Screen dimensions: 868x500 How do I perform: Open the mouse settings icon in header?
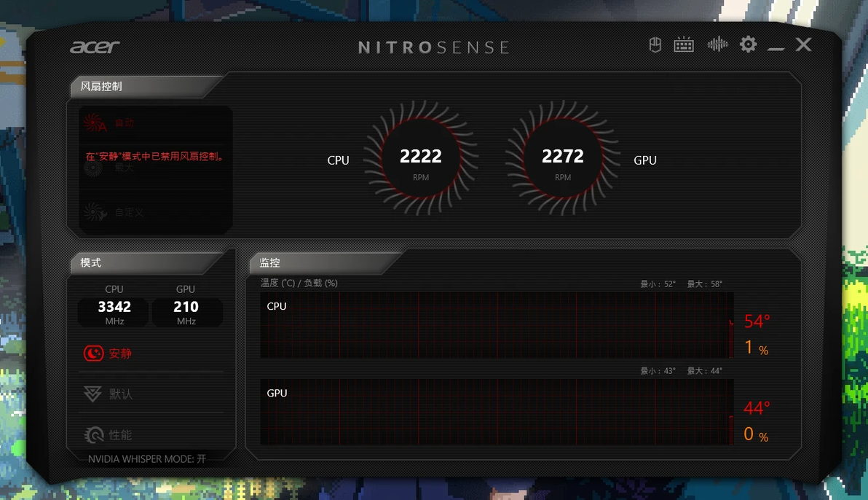pyautogui.click(x=655, y=45)
